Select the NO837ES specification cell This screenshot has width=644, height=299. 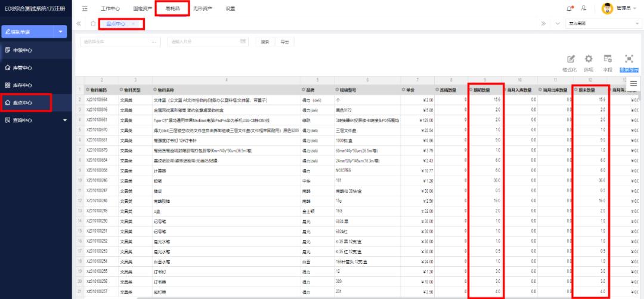[x=367, y=170]
